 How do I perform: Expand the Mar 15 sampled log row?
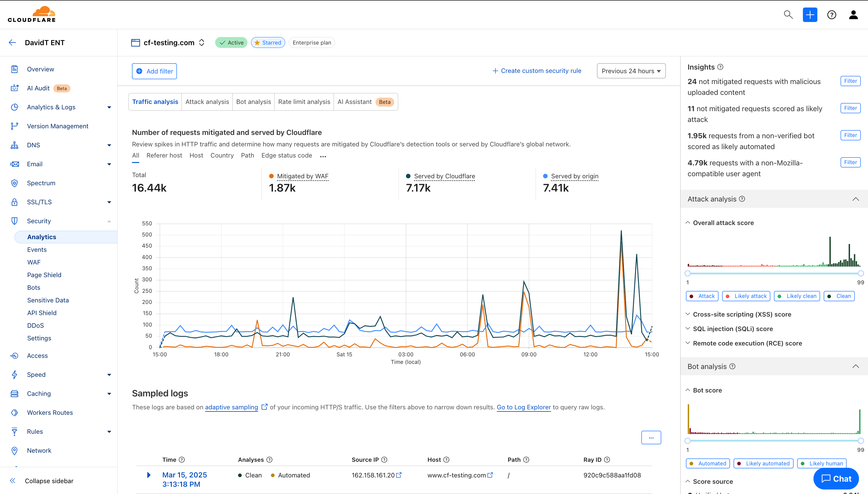click(148, 475)
